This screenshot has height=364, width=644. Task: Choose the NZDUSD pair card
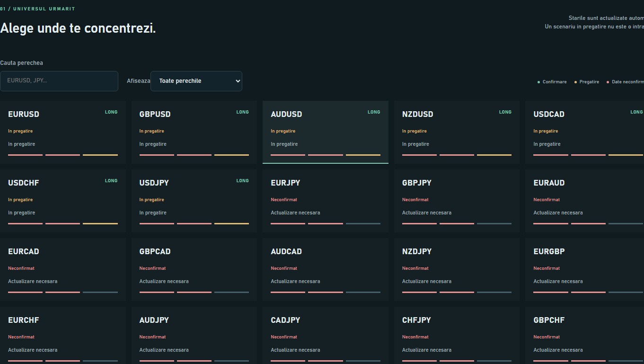pos(457,132)
